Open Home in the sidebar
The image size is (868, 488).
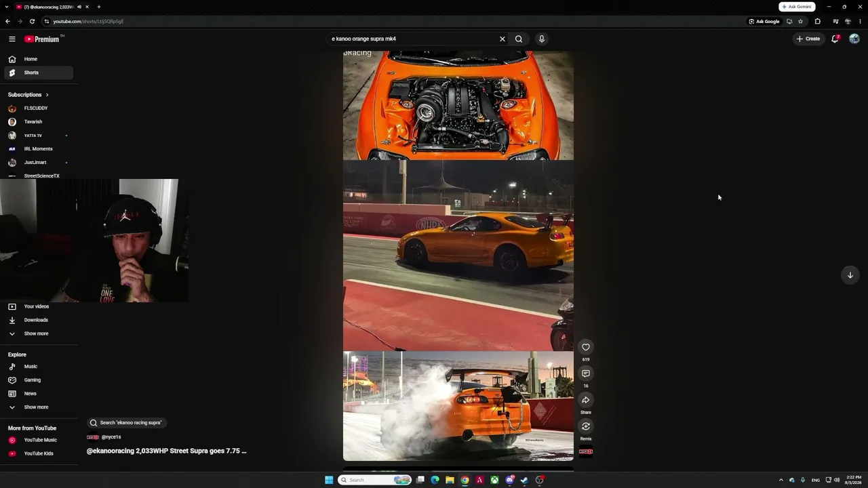click(x=39, y=59)
